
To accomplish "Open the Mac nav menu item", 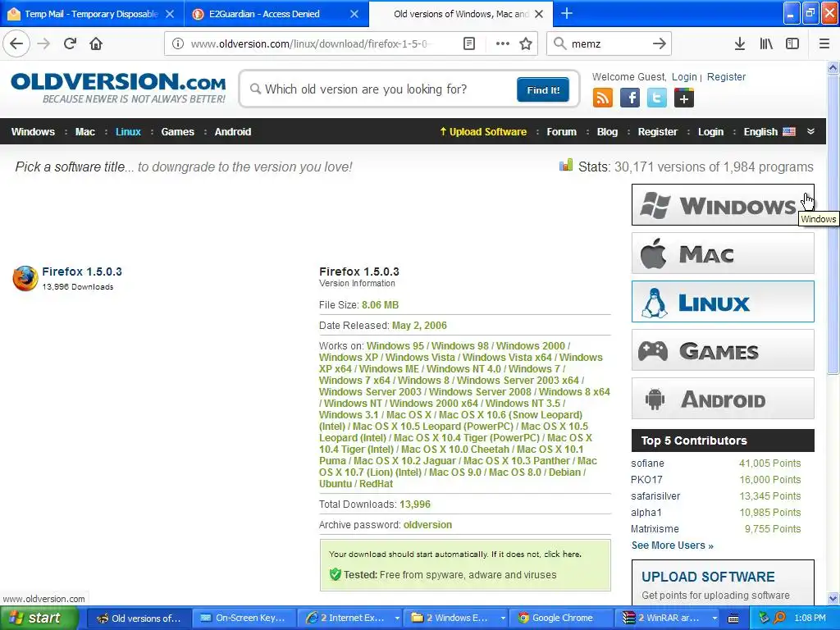I will click(x=85, y=132).
